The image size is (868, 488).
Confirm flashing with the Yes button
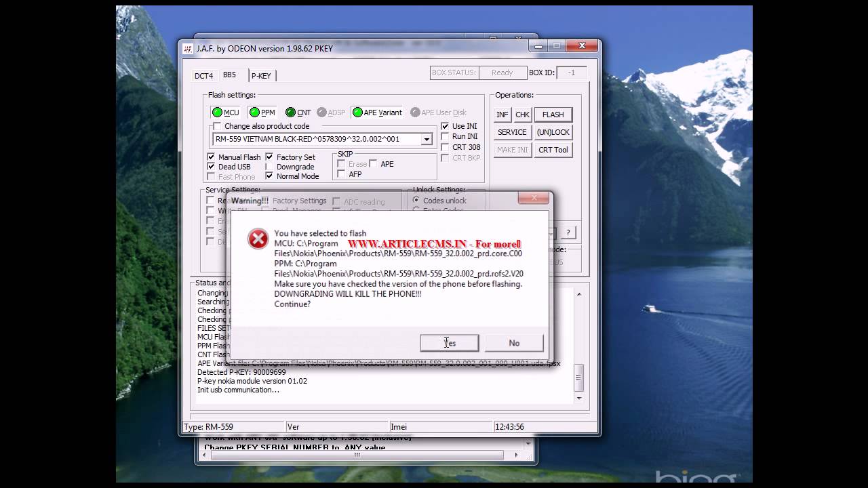450,343
